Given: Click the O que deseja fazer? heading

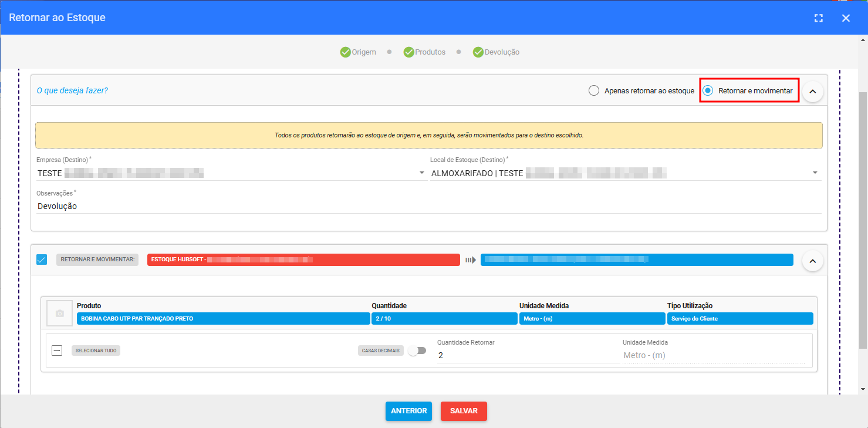Looking at the screenshot, I should 72,91.
